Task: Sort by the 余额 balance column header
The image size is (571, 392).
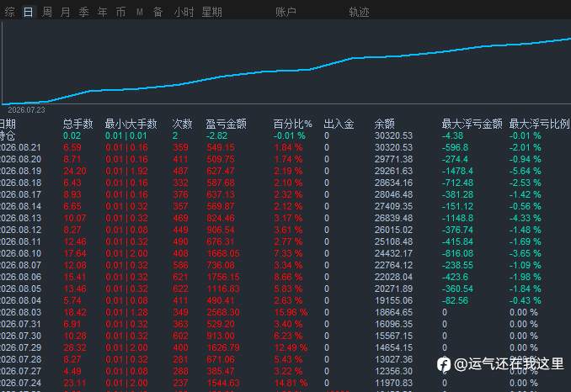Action: coord(385,124)
